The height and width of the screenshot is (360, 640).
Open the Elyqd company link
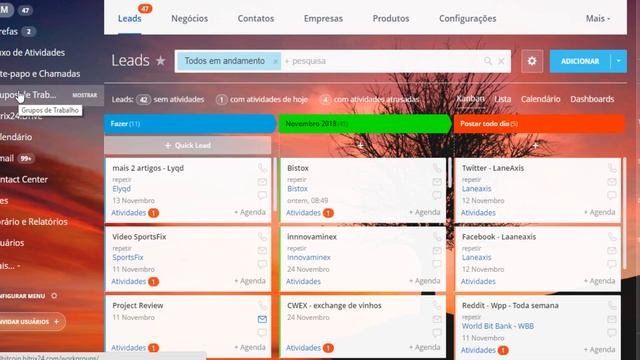click(122, 189)
